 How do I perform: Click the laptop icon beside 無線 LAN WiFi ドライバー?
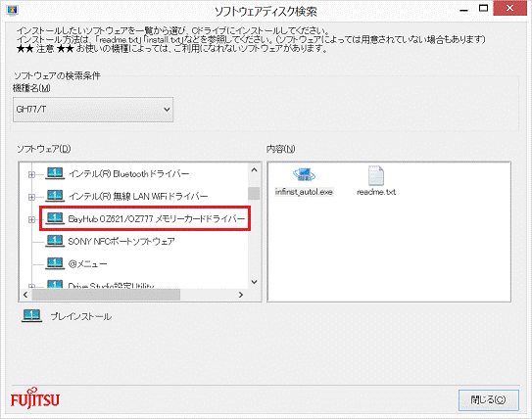[55, 196]
